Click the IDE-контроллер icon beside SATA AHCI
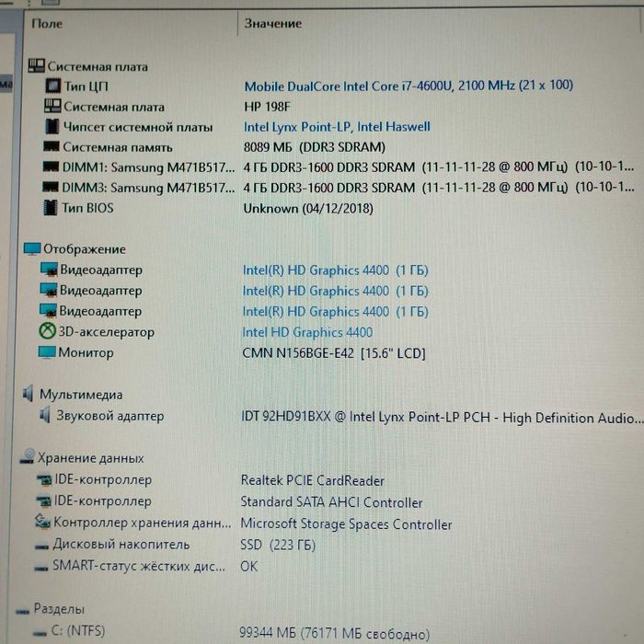Screen dimensions: 644x644 point(43,500)
